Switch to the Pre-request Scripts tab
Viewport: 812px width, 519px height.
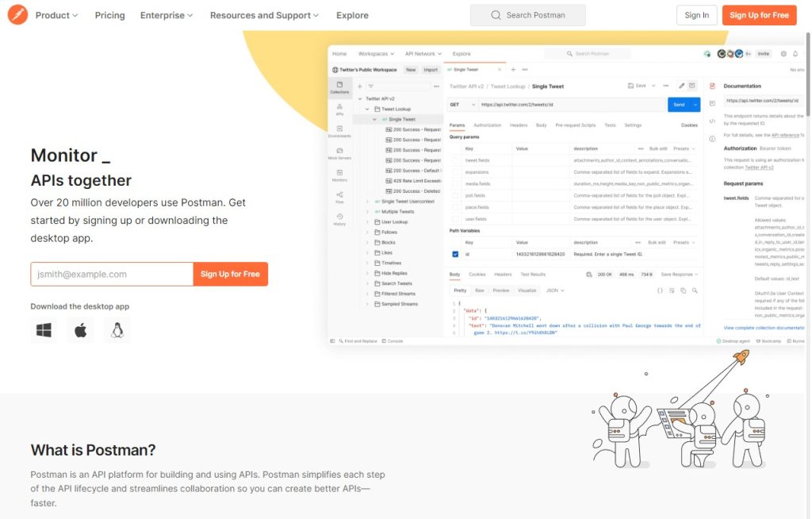[x=576, y=125]
